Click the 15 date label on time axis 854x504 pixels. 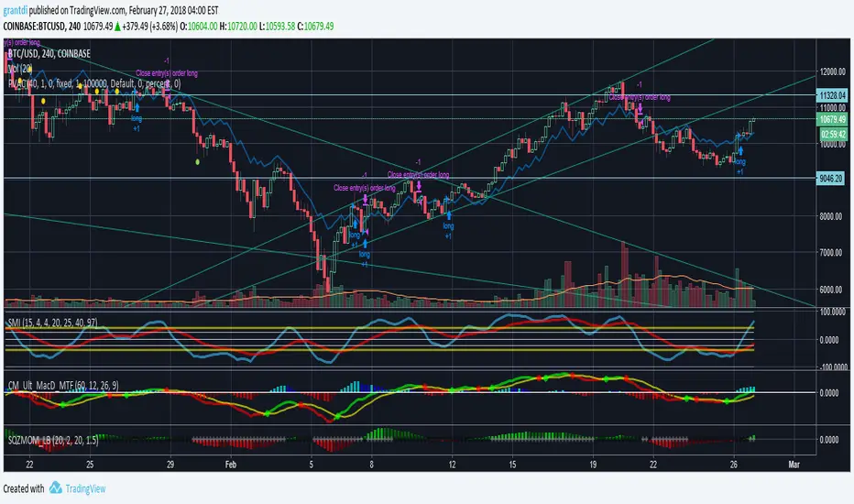click(512, 465)
